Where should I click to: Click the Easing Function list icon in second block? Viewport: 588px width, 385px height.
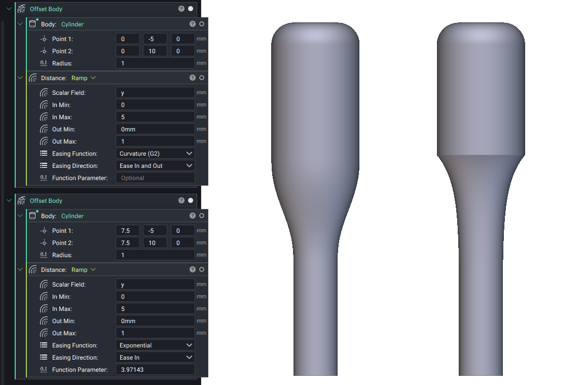click(x=44, y=345)
